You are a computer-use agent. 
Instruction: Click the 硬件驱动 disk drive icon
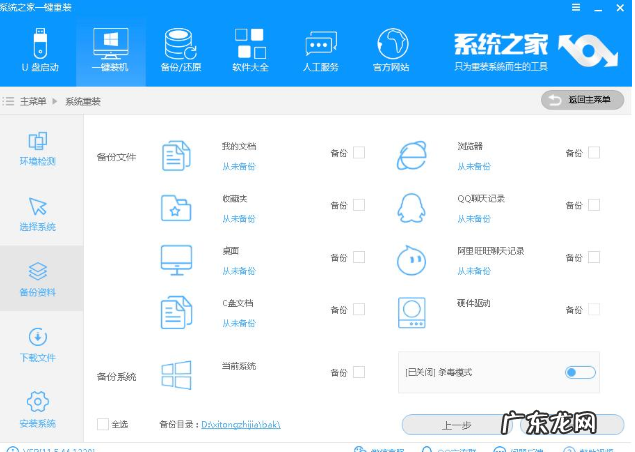tap(411, 312)
